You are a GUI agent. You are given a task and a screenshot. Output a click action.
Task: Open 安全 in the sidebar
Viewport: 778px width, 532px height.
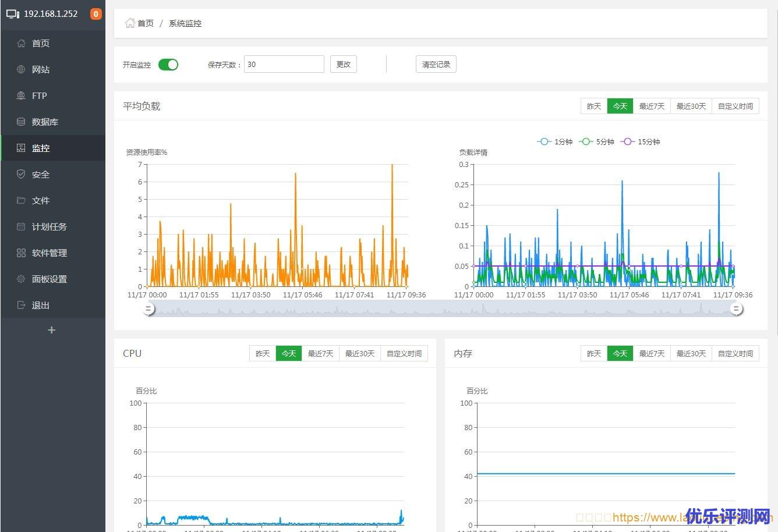tap(53, 174)
